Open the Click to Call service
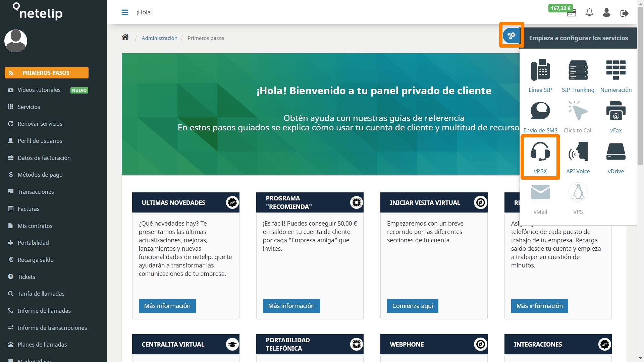 (x=578, y=117)
